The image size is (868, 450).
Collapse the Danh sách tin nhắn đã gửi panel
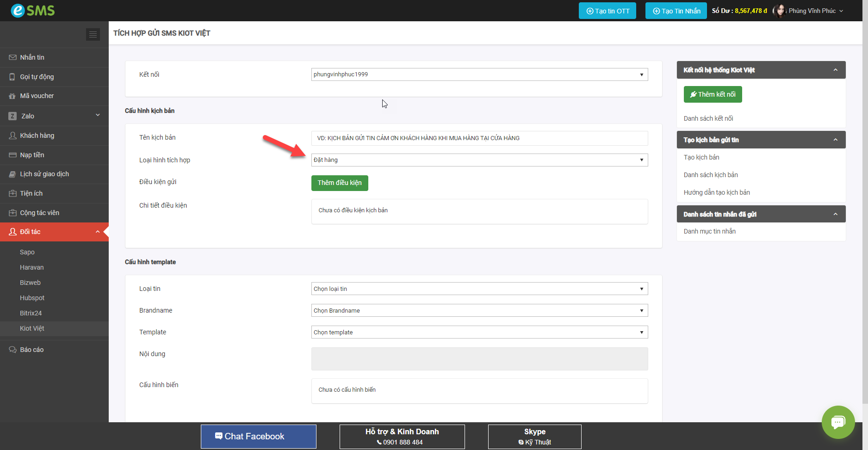835,214
